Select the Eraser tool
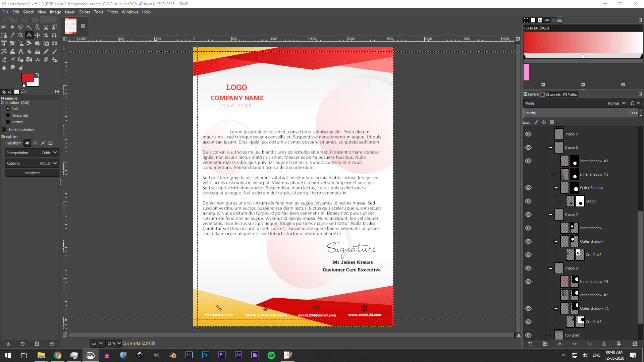644x362 pixels. 4,59
